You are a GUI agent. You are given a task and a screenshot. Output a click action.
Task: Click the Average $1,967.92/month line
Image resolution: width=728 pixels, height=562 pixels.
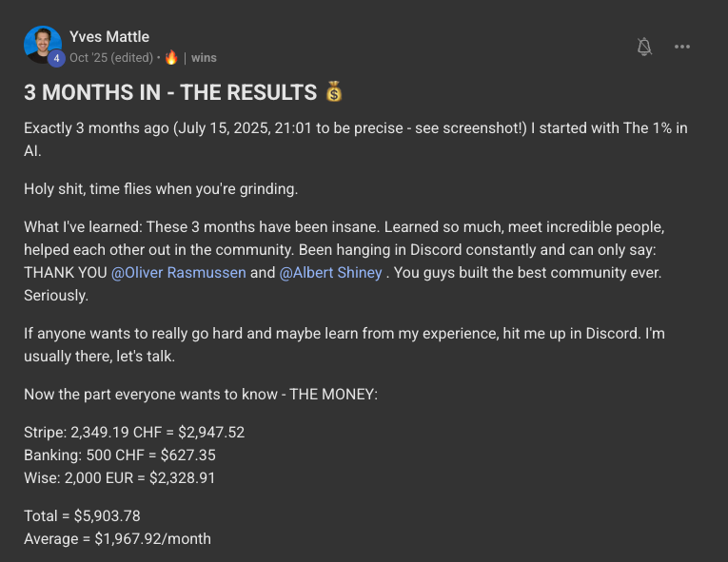[117, 538]
